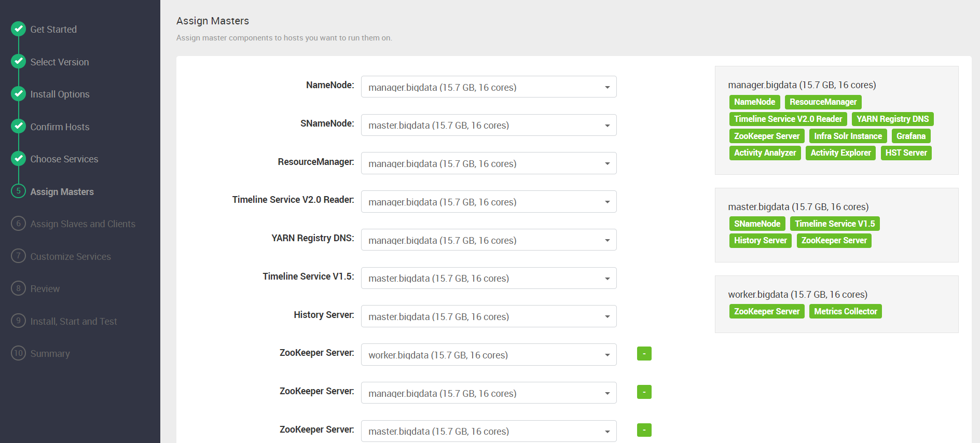This screenshot has width=980, height=443.
Task: Expand the Timeline Service V2.0 Reader host dropdown
Action: 489,202
